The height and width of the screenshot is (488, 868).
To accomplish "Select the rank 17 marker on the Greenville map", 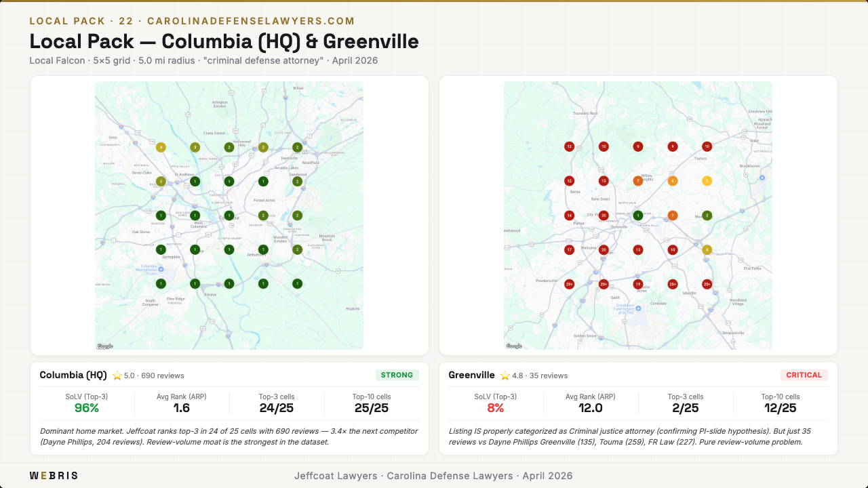I will click(x=570, y=249).
